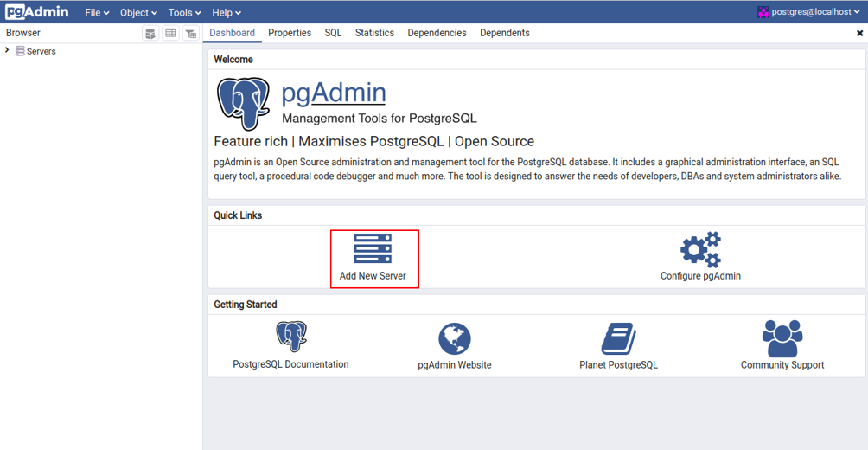Click the Getting Started section heading

246,305
